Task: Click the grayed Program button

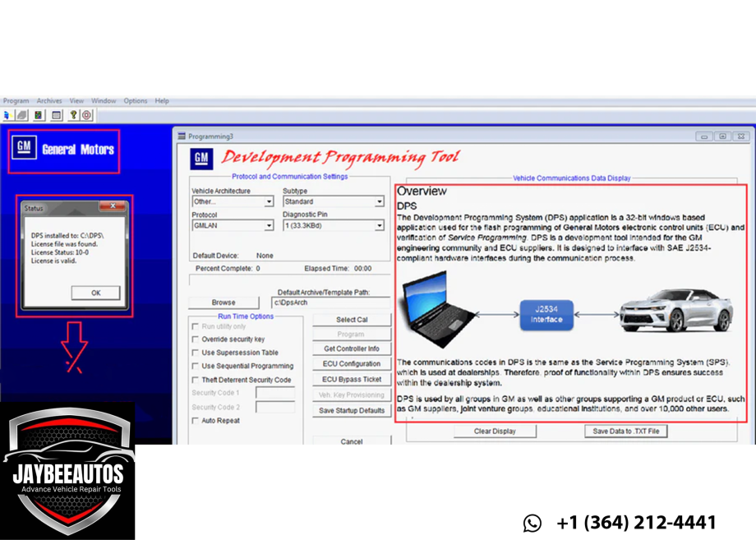Action: (352, 335)
